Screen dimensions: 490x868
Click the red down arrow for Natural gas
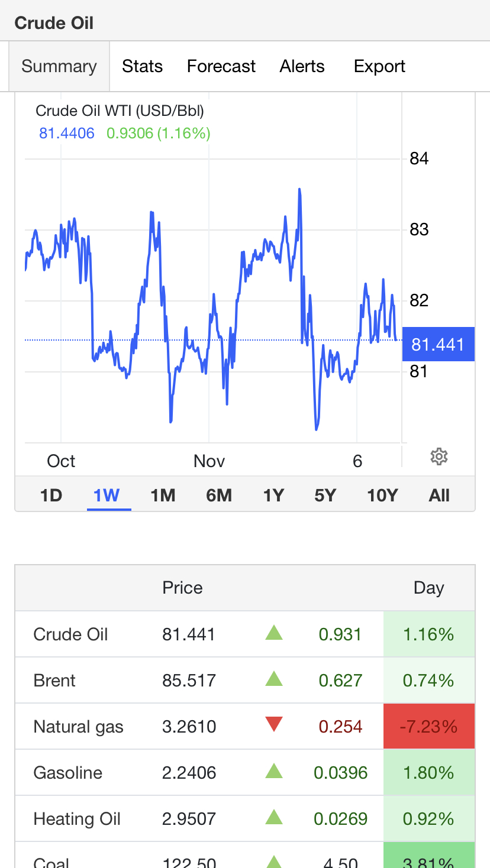tap(274, 724)
